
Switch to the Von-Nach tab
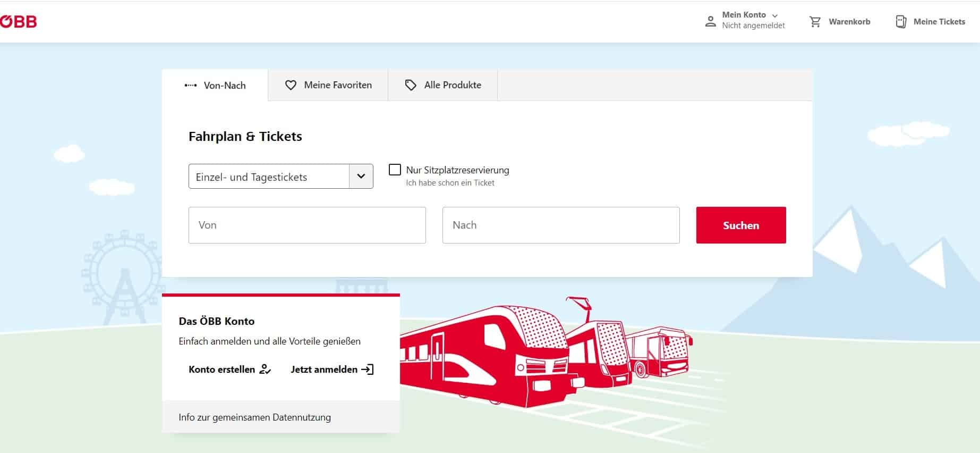pyautogui.click(x=215, y=85)
